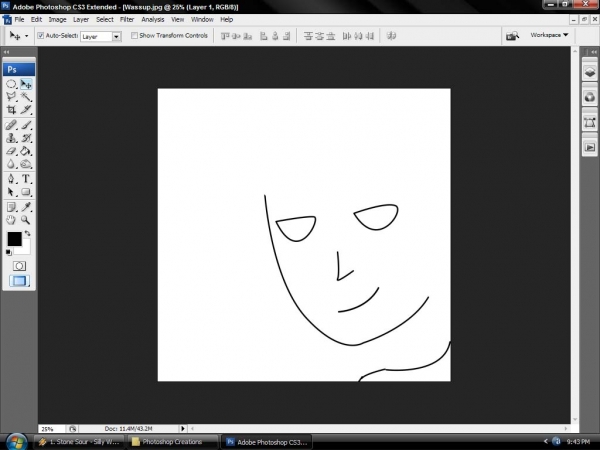The height and width of the screenshot is (450, 600).
Task: Click Align top edges icon
Action: tap(225, 36)
